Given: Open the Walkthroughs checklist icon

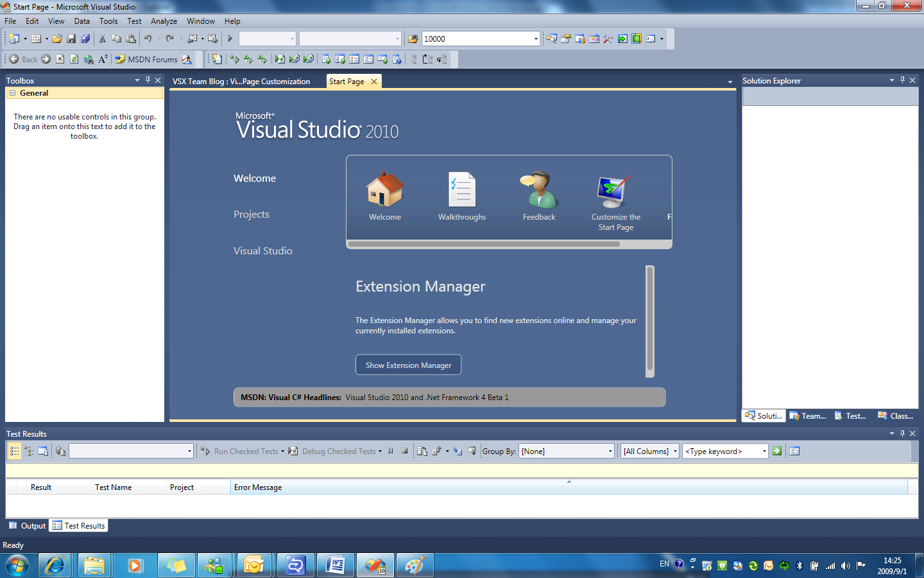Looking at the screenshot, I should point(462,189).
